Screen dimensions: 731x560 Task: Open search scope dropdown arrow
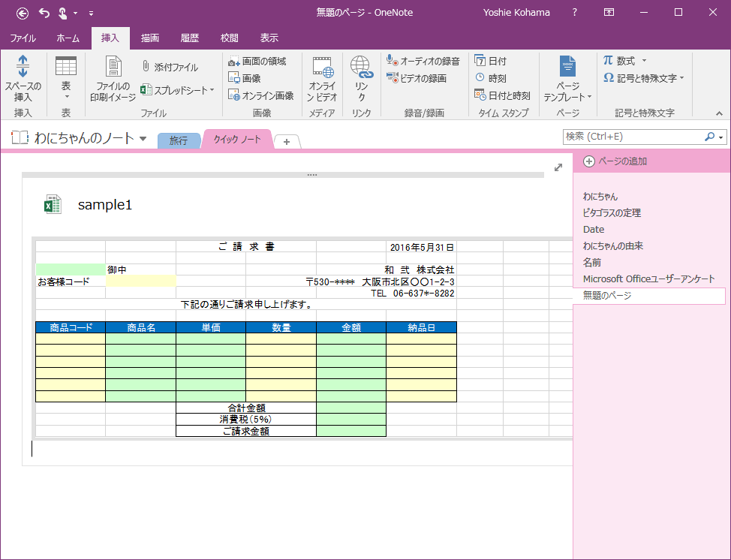coord(721,137)
